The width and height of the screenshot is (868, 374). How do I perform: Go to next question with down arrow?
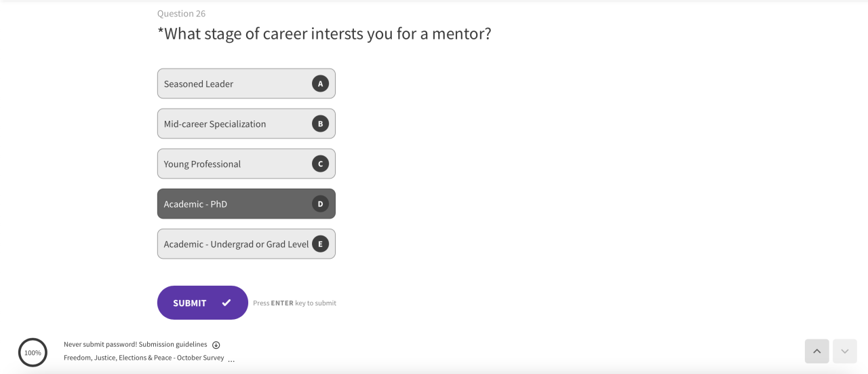[844, 351]
